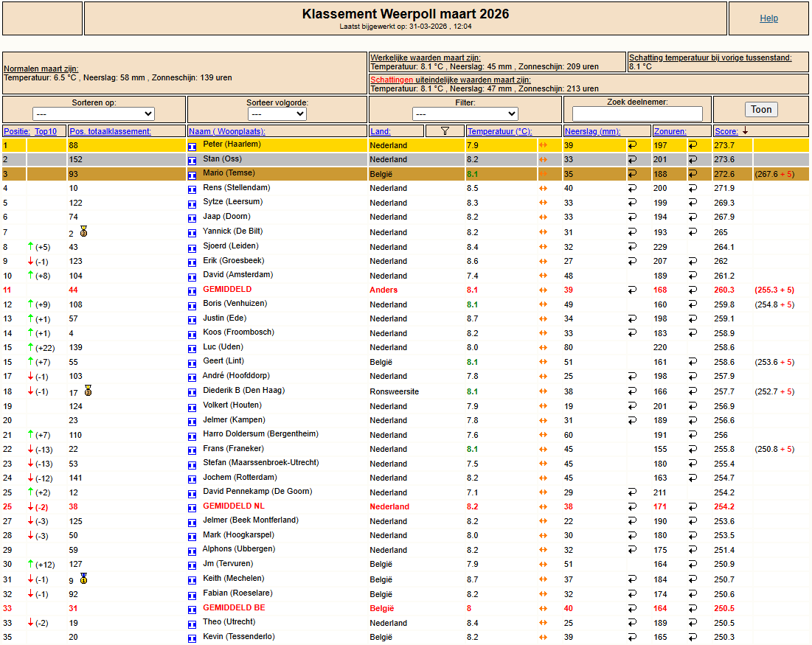The width and height of the screenshot is (812, 645).
Task: Click the Top10 header link
Action: pyautogui.click(x=46, y=131)
